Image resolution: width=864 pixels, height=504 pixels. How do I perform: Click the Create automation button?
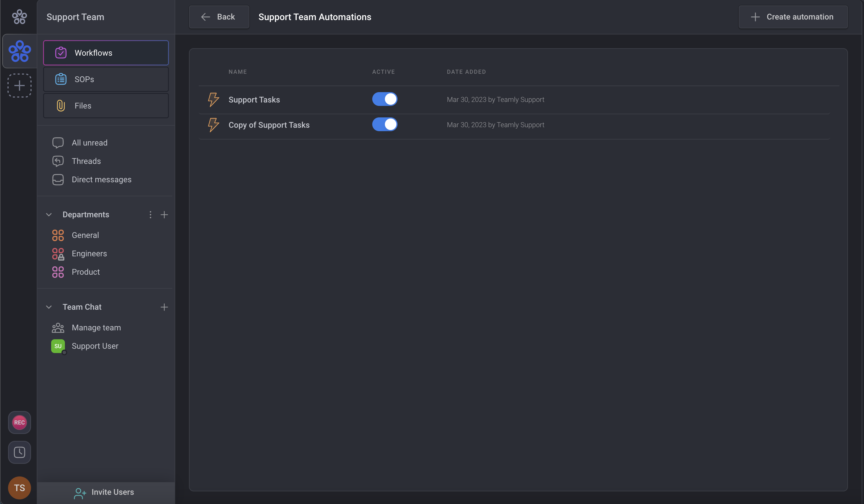[793, 17]
